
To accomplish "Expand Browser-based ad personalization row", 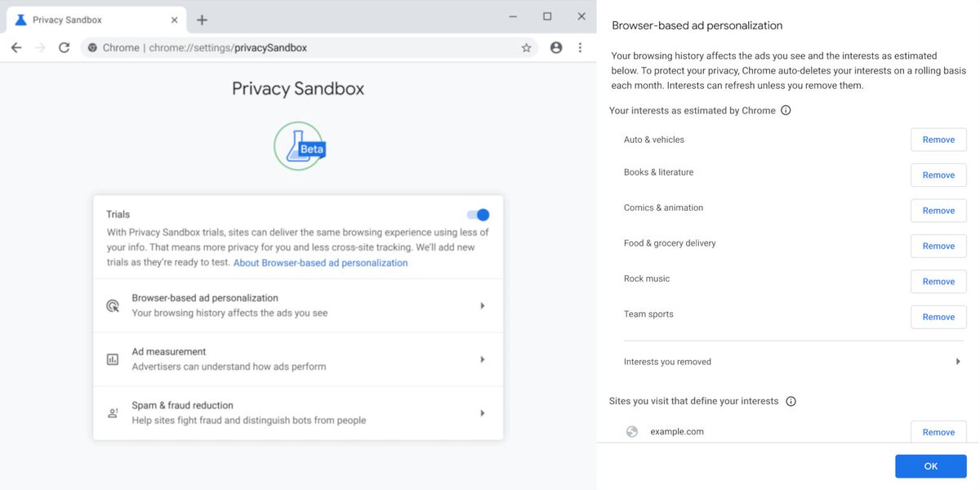I will point(298,305).
